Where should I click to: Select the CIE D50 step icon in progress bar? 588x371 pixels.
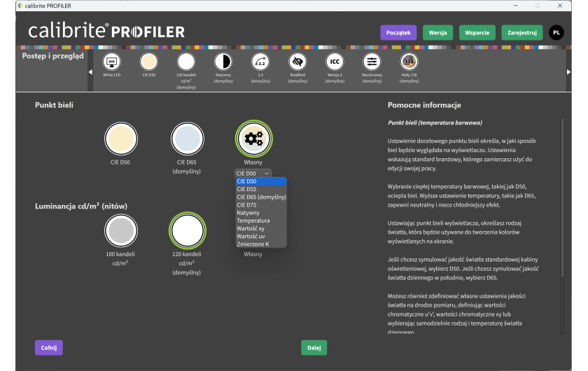point(149,62)
